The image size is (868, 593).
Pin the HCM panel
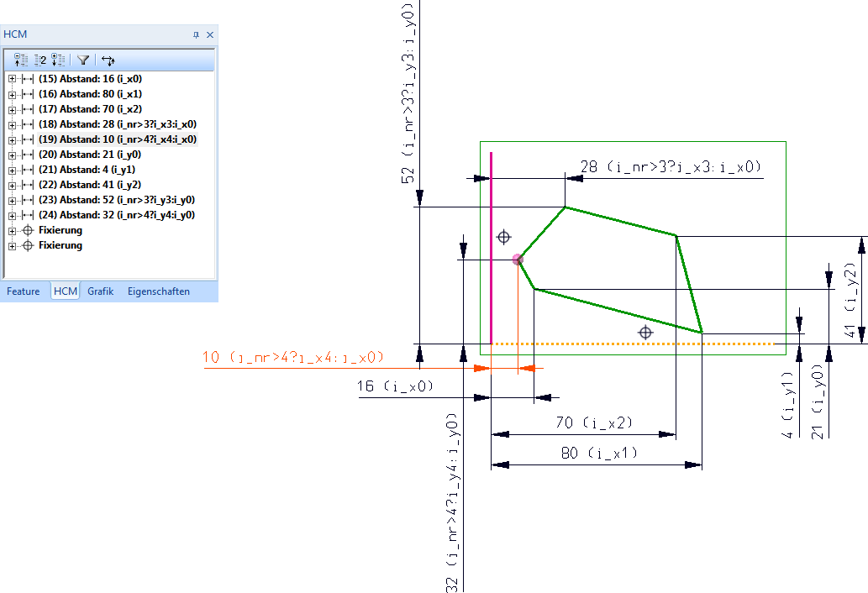tap(196, 34)
